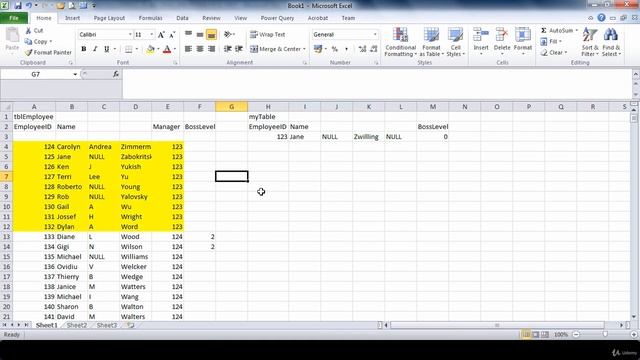
Task: Toggle Wrap Text
Action: tap(267, 35)
